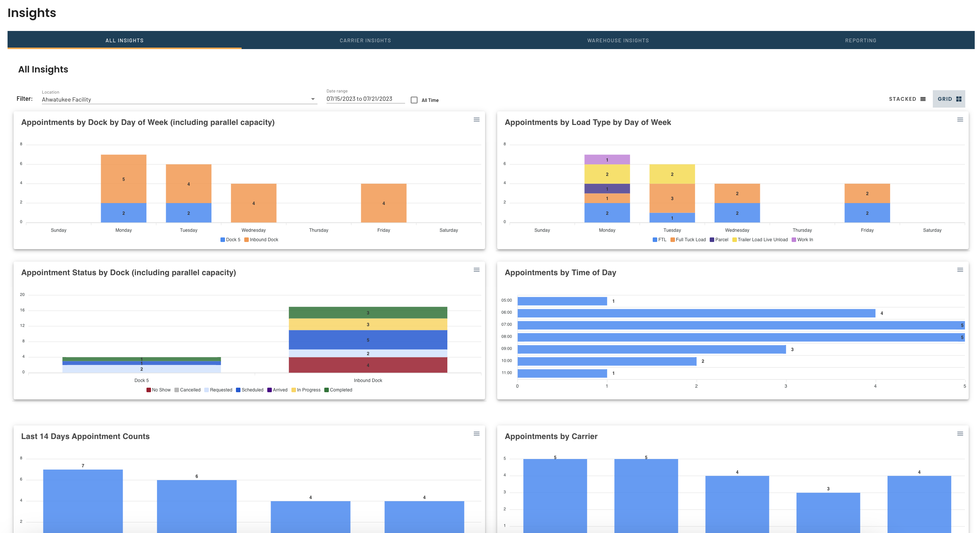Click the 'All Insights' section heading

coord(43,69)
